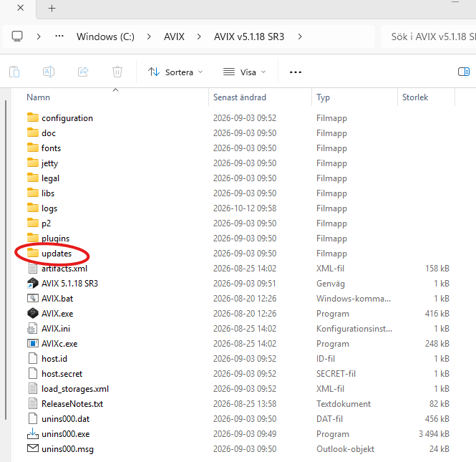Open the toolbar more options ellipsis
Image resolution: width=476 pixels, height=462 pixels.
296,72
